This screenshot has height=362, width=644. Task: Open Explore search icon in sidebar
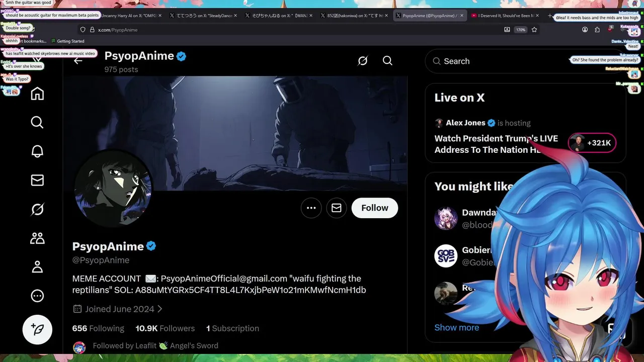37,123
